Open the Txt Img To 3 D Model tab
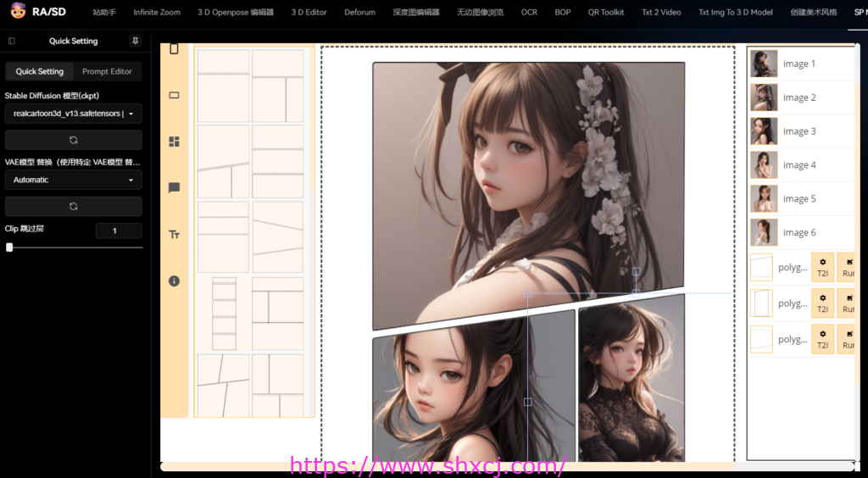This screenshot has width=868, height=478. [x=735, y=12]
